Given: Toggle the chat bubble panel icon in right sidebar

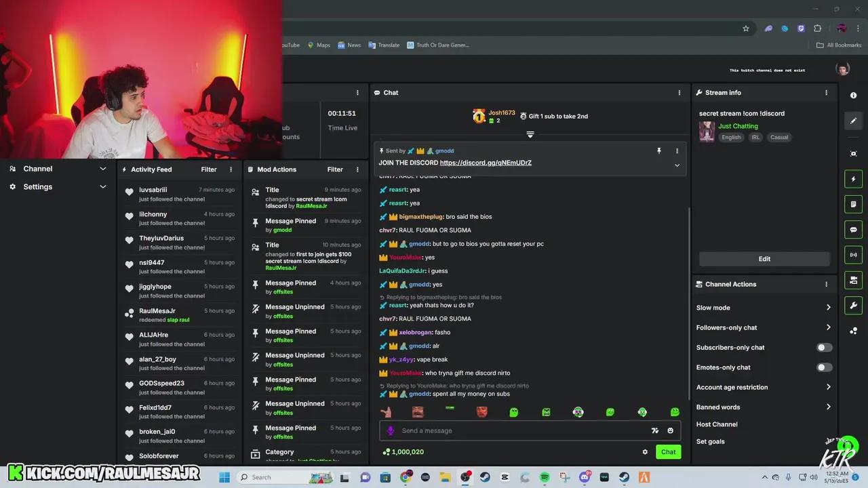Looking at the screenshot, I should 853,230.
